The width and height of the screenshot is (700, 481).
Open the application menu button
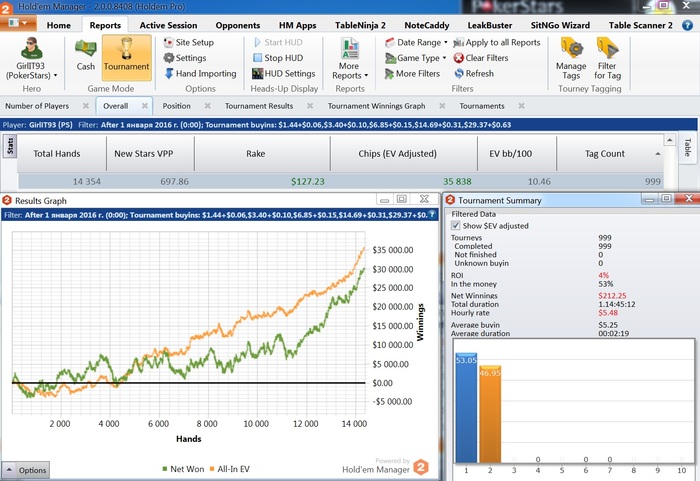18,23
